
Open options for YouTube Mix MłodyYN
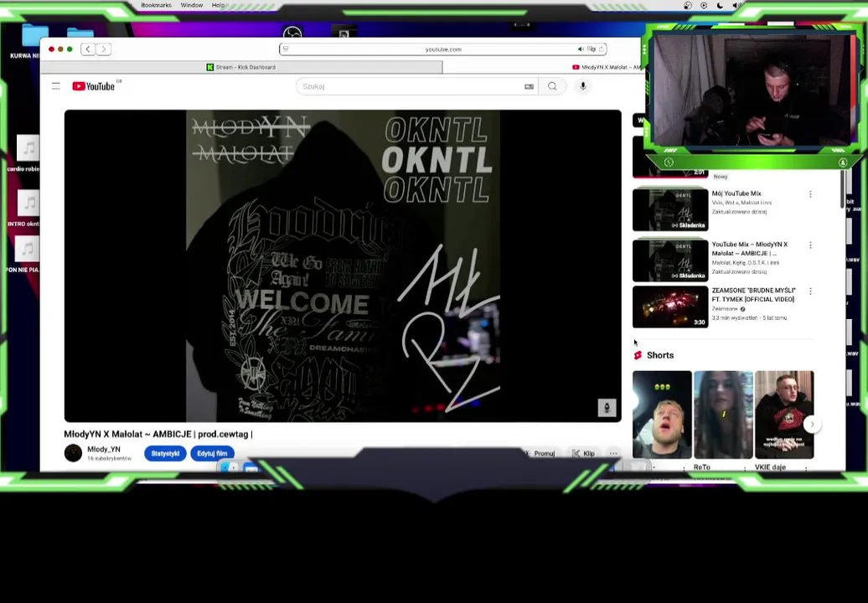(810, 245)
